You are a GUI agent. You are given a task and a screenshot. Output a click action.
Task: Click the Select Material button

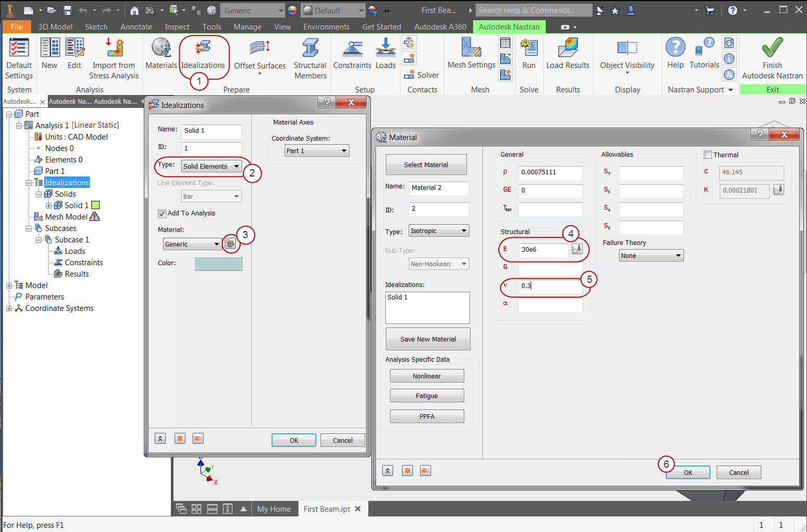(426, 165)
